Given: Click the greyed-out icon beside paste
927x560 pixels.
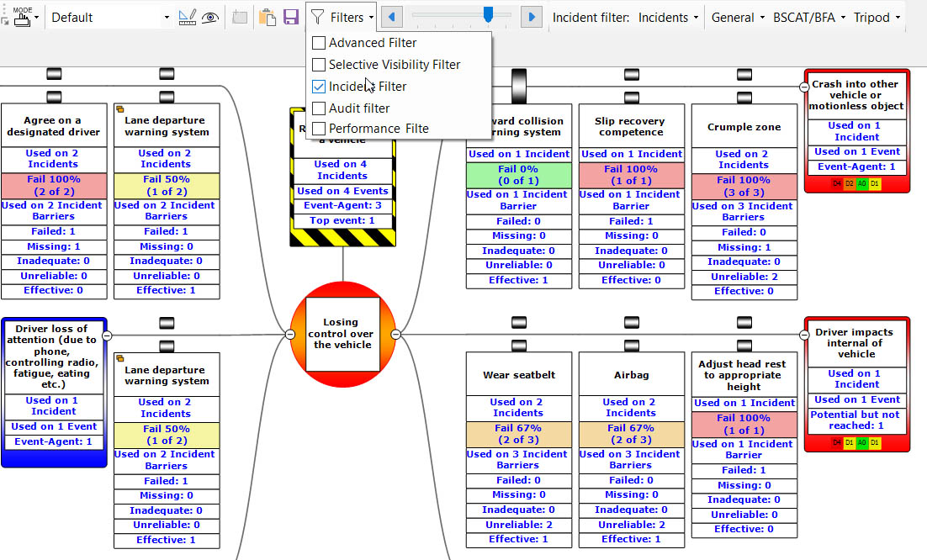Looking at the screenshot, I should tap(240, 17).
